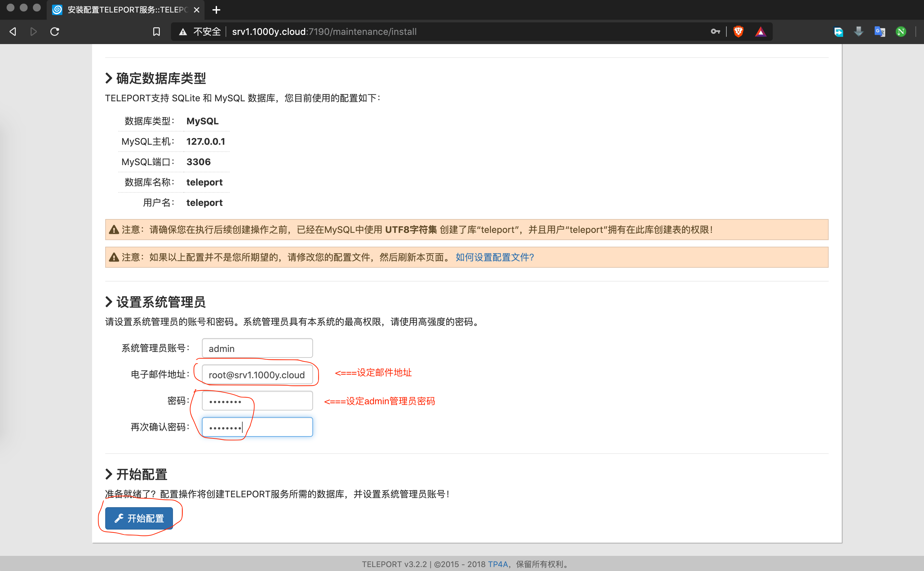Click the 开始配置 button

tap(139, 518)
